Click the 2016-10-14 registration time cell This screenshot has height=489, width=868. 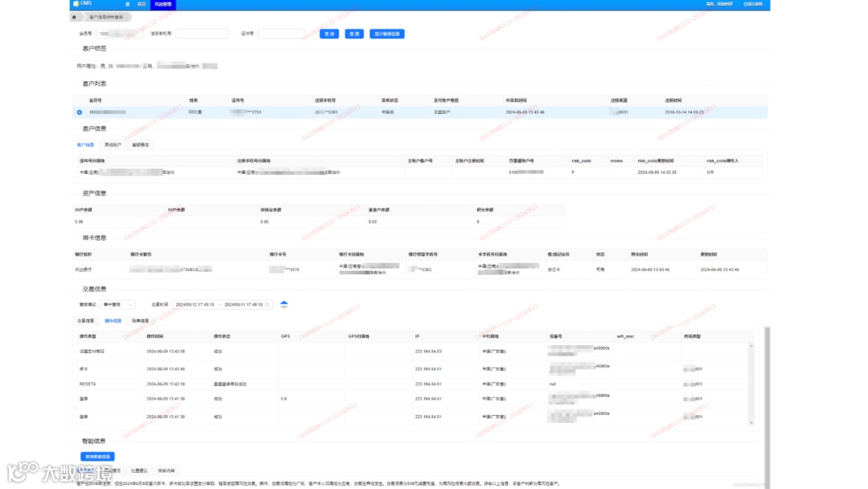pyautogui.click(x=684, y=112)
